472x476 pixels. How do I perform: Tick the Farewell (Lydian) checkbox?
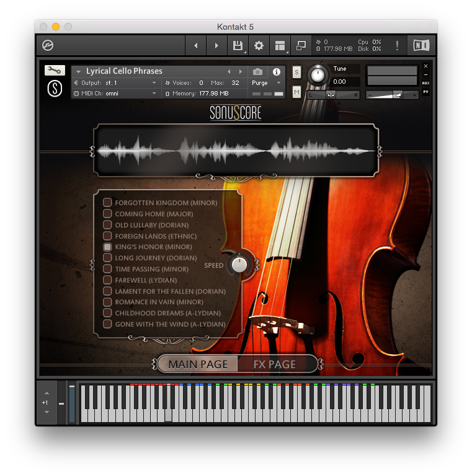(107, 280)
